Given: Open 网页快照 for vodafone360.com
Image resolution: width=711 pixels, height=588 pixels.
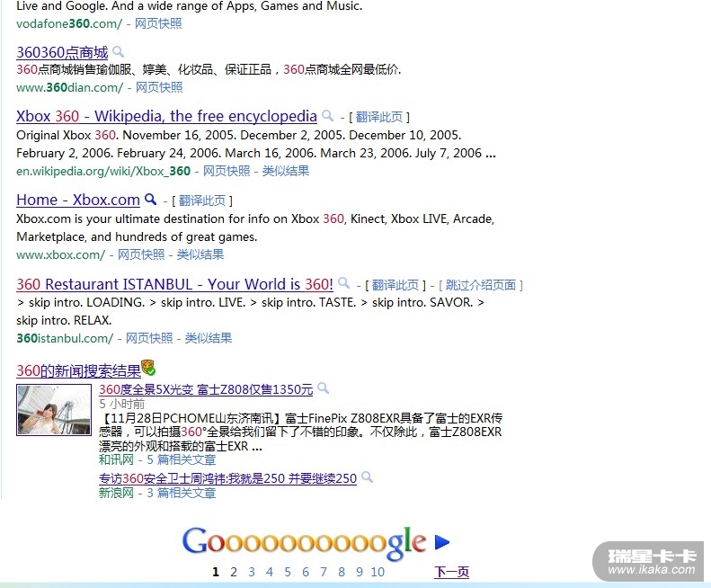Looking at the screenshot, I should [158, 23].
